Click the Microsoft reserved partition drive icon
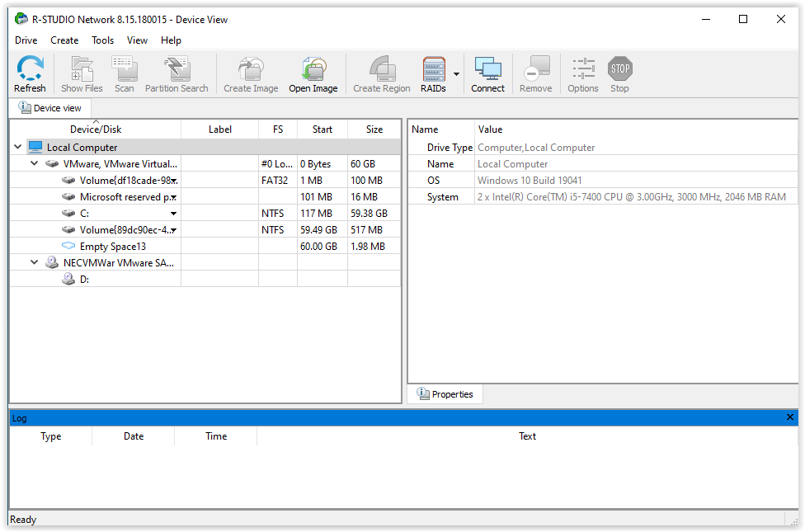The height and width of the screenshot is (532, 805). (68, 196)
